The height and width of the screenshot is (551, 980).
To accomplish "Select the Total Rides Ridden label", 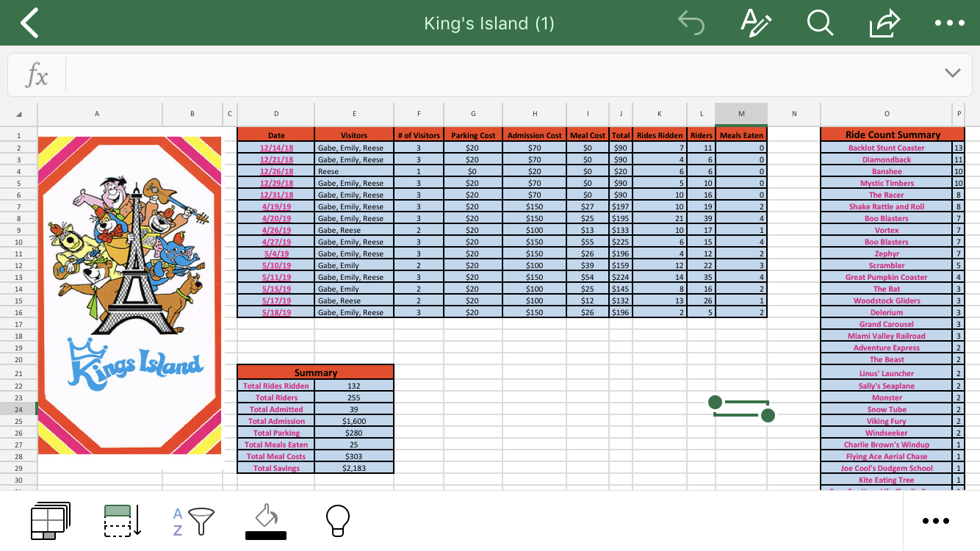I will point(276,386).
